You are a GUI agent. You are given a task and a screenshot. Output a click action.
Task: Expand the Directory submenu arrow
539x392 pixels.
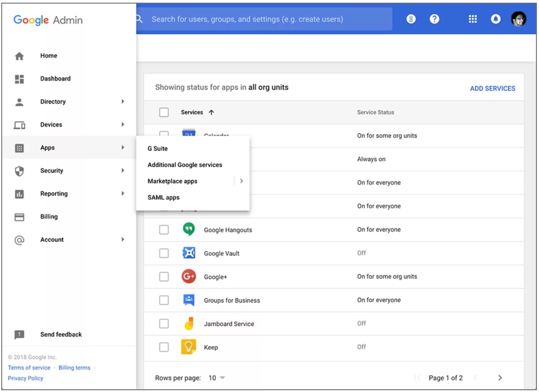click(123, 102)
